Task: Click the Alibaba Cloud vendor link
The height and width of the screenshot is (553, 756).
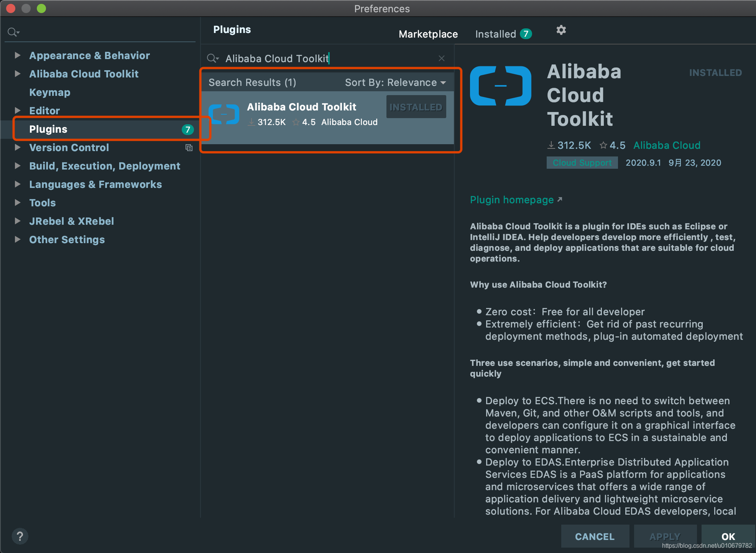Action: pyautogui.click(x=666, y=145)
